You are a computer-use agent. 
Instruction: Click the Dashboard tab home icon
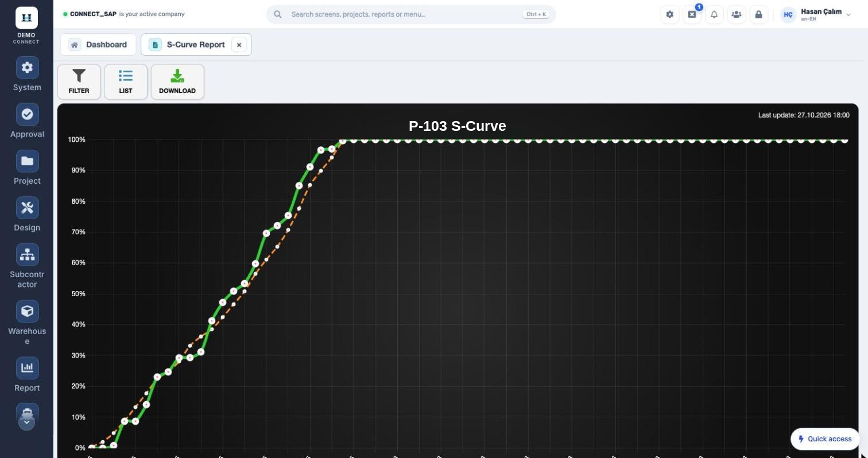point(75,45)
